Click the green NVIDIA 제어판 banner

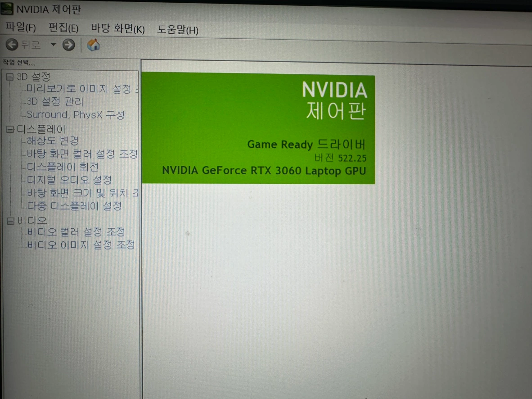click(258, 129)
